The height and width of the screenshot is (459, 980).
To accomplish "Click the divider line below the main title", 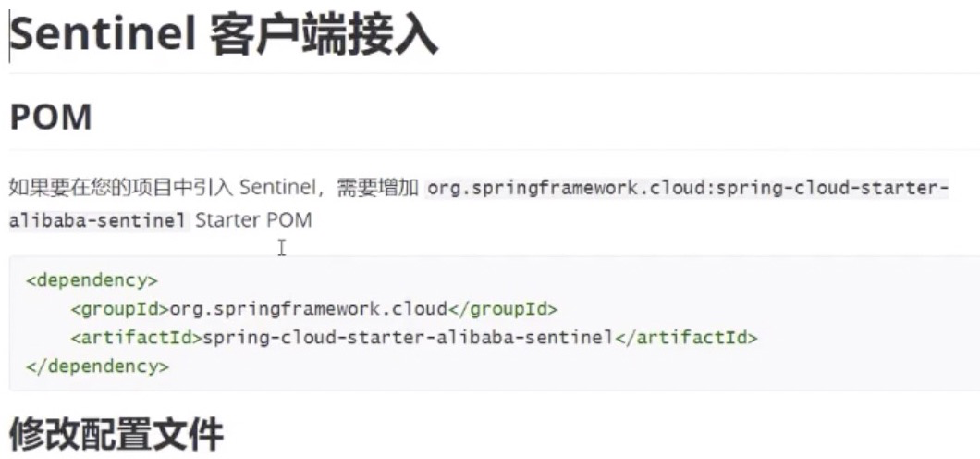I will 495,73.
